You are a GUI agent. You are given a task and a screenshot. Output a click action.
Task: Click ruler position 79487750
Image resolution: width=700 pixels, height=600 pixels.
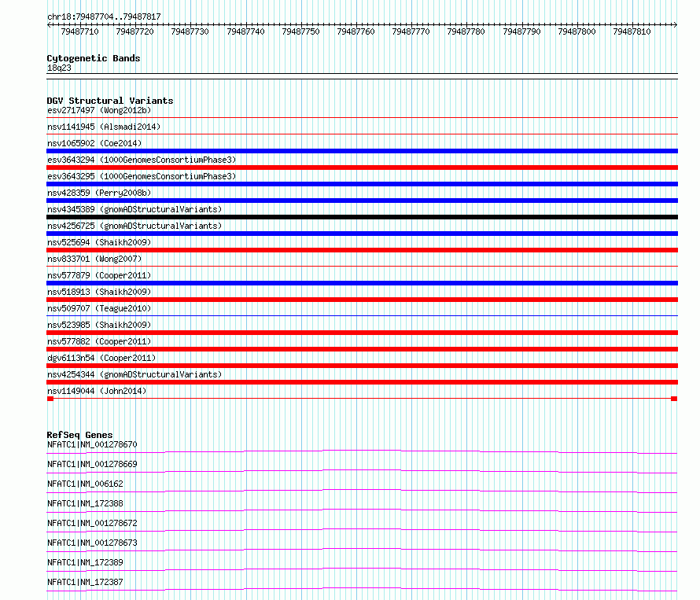[300, 31]
